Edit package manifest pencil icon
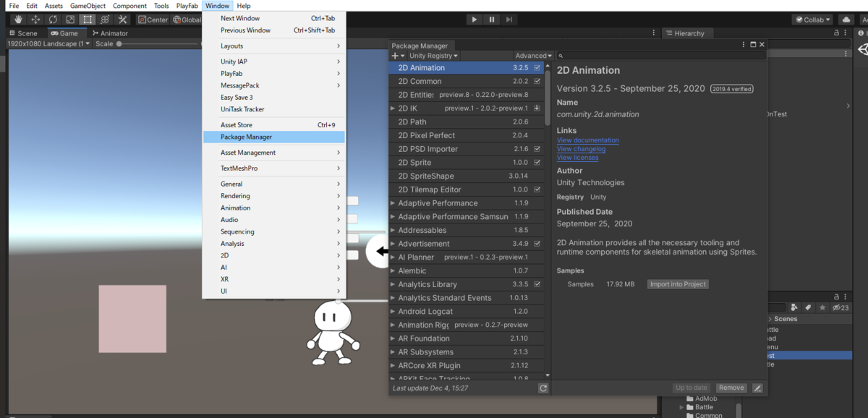 (757, 388)
